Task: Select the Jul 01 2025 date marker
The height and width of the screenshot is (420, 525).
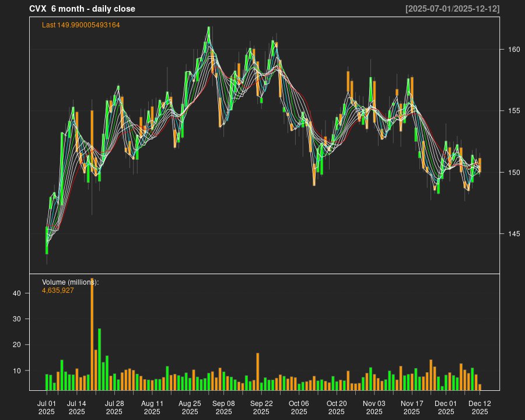Action: 47,407
